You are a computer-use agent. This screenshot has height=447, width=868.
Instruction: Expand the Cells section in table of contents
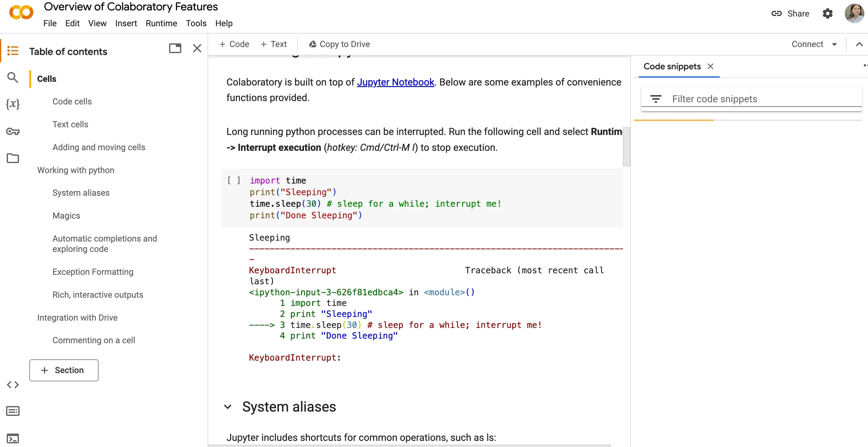click(47, 79)
